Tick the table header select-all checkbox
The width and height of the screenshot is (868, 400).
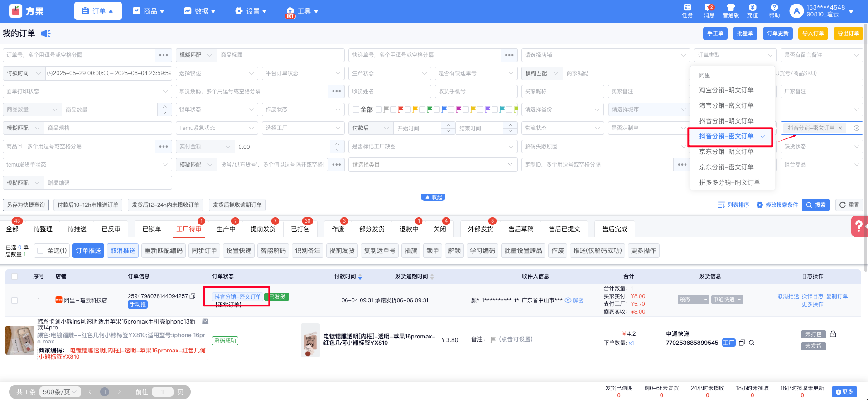click(14, 276)
